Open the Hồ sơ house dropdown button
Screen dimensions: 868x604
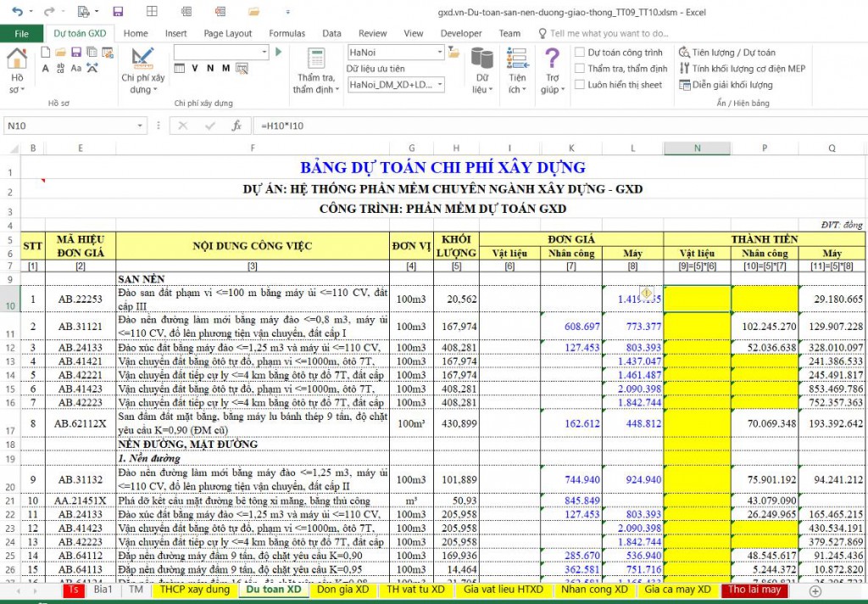pos(17,70)
